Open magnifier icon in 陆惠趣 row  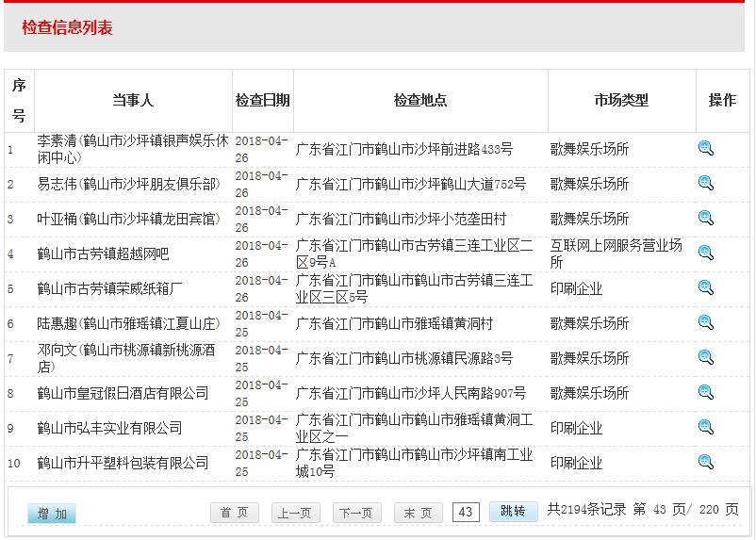click(x=705, y=322)
